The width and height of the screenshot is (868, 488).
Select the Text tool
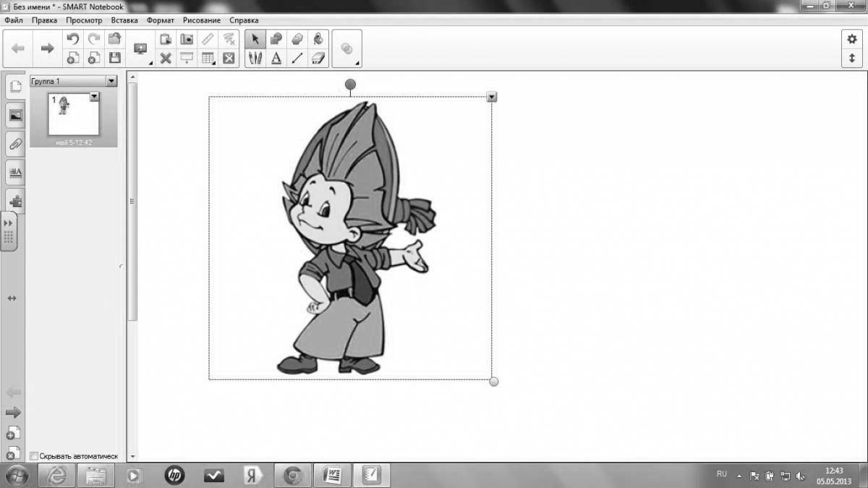tap(276, 58)
